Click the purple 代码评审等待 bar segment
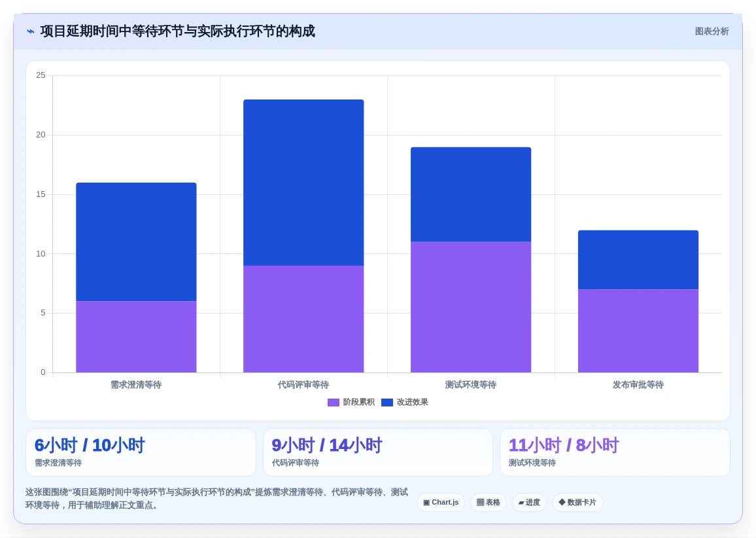756x538 pixels. [x=303, y=319]
